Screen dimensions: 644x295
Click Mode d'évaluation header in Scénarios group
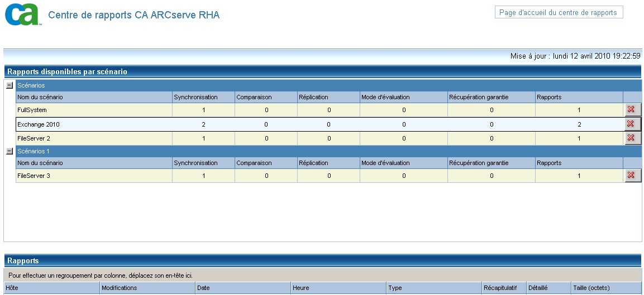[x=404, y=97]
